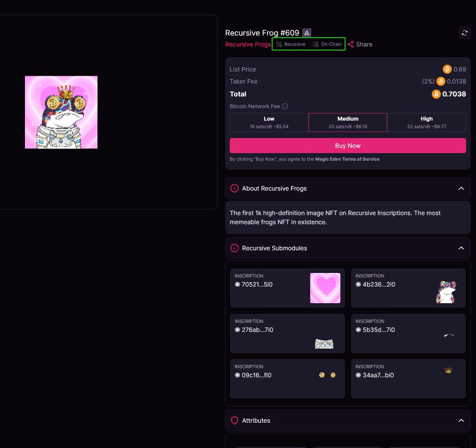Click the On-Chain tag label
Screen dimensions: 476x448
point(331,44)
